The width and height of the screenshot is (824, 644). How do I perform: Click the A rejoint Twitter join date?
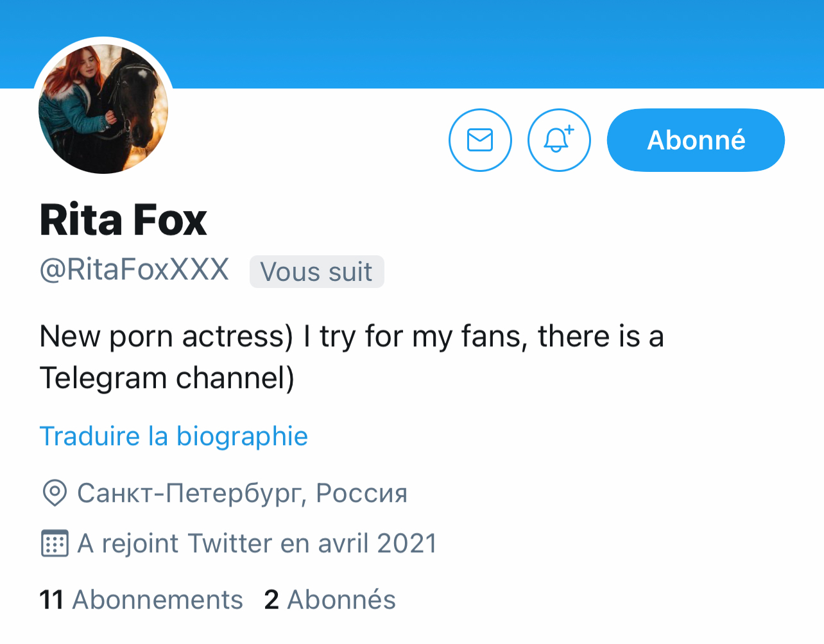pyautogui.click(x=257, y=543)
